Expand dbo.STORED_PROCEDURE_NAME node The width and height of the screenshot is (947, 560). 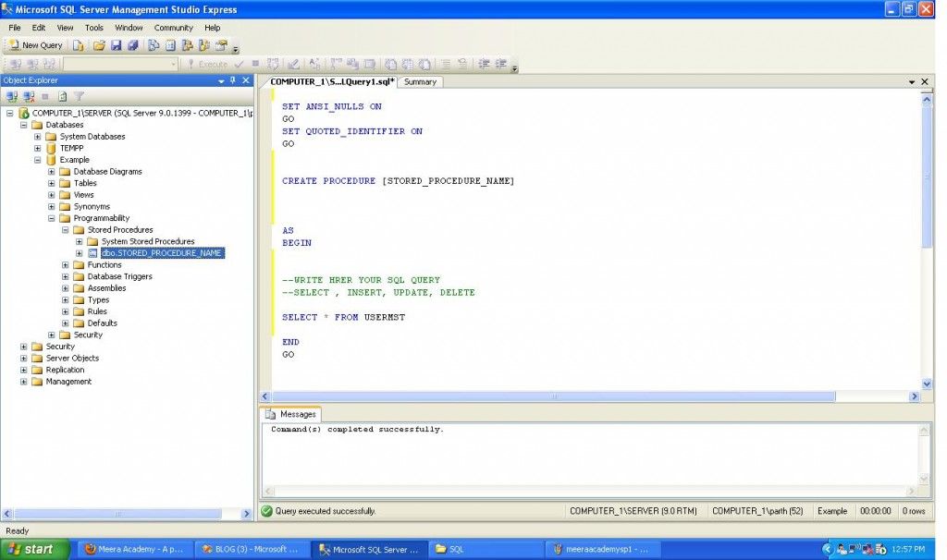pos(80,253)
